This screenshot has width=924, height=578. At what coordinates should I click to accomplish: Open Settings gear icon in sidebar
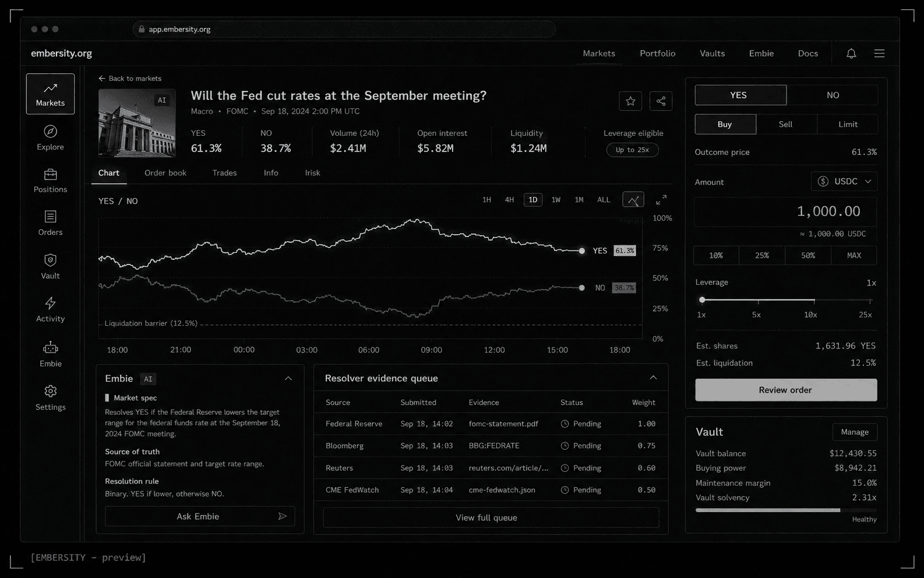click(x=51, y=391)
